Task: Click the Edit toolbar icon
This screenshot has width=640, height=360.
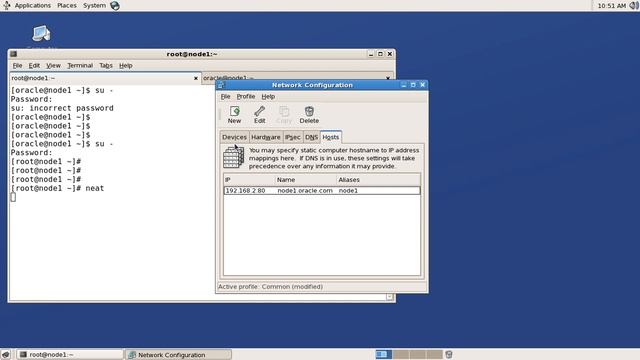Action: tap(260, 115)
